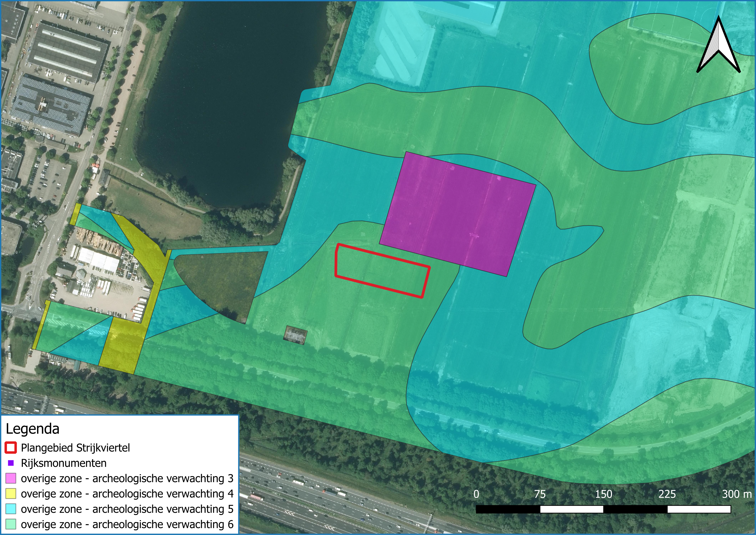Click 'overige zone - archeologische verwachting 5' text
This screenshot has width=756, height=535.
click(127, 509)
